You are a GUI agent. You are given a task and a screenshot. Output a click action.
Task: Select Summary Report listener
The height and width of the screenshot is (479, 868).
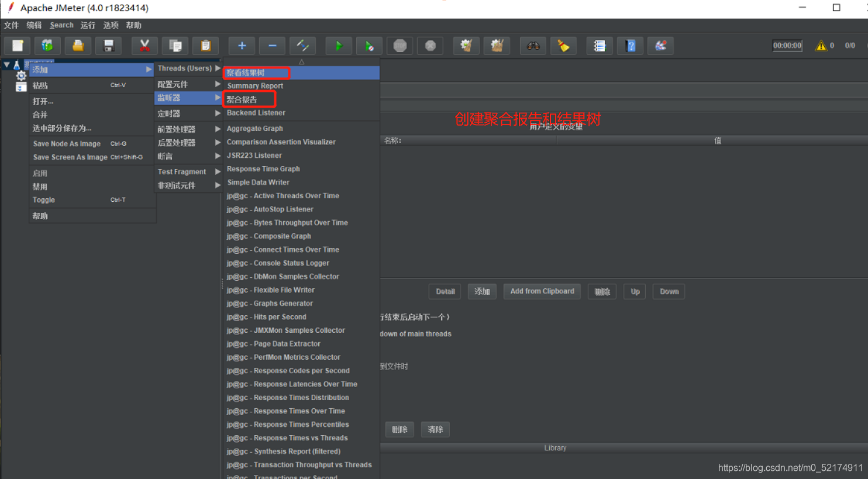point(301,86)
